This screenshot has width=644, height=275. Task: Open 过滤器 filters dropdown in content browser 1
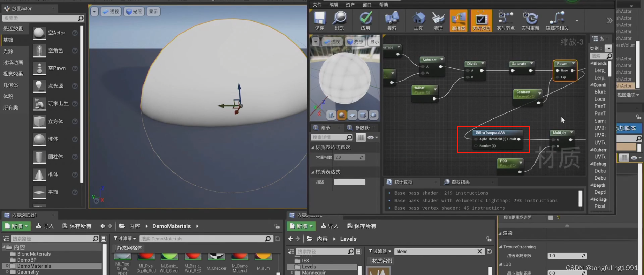(x=125, y=238)
